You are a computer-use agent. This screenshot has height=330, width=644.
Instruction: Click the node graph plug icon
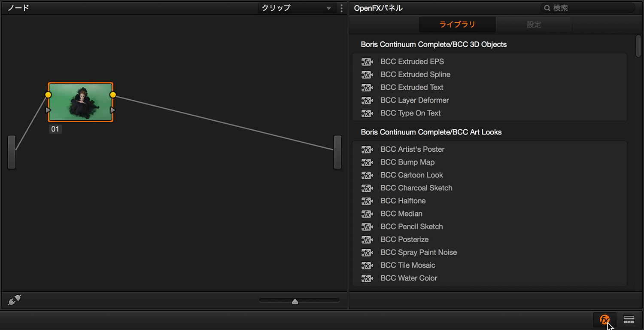tap(15, 300)
